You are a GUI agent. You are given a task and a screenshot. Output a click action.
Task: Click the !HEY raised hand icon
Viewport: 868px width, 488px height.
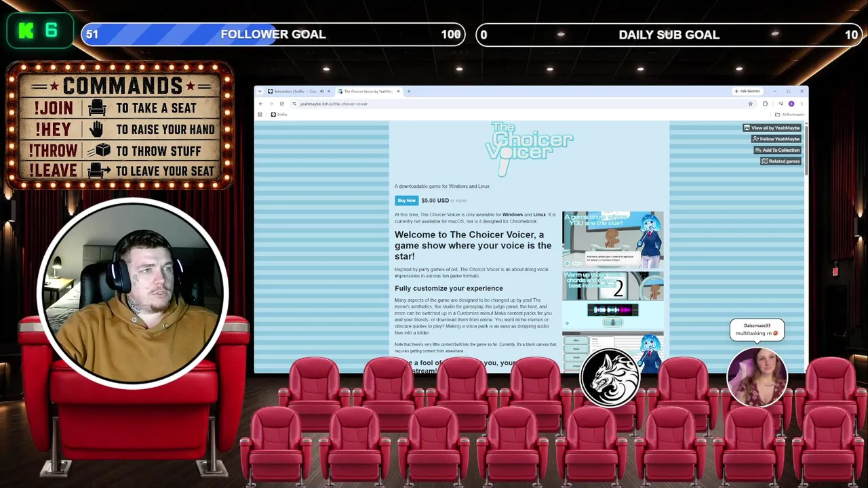[x=97, y=129]
